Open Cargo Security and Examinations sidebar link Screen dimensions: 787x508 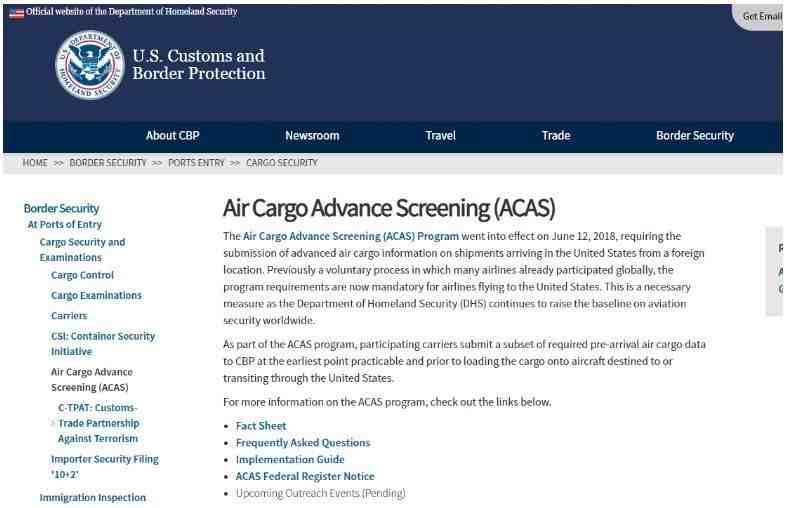82,249
